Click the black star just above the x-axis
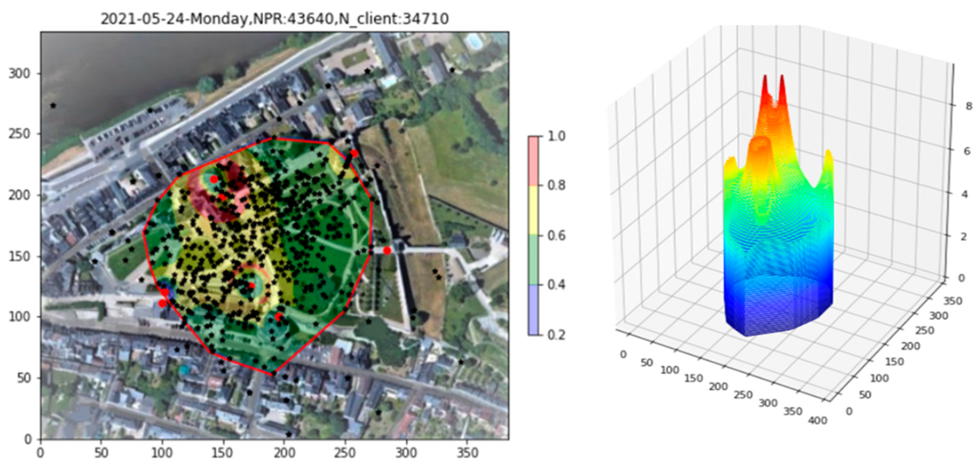The height and width of the screenshot is (465, 980). [289, 434]
